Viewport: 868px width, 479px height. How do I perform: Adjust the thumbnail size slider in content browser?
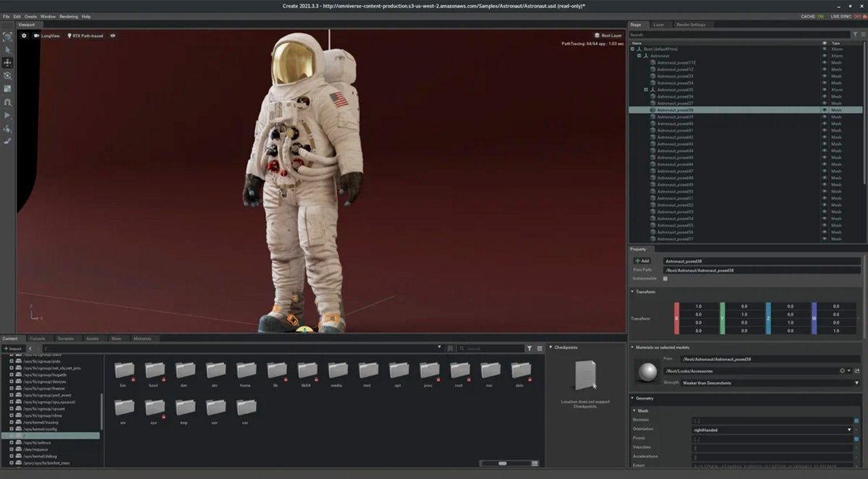[x=502, y=463]
